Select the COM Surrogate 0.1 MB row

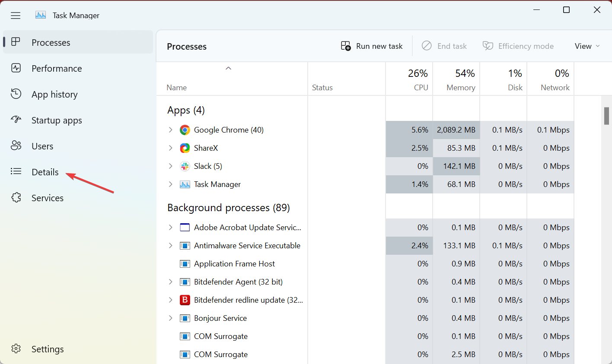(x=365, y=336)
